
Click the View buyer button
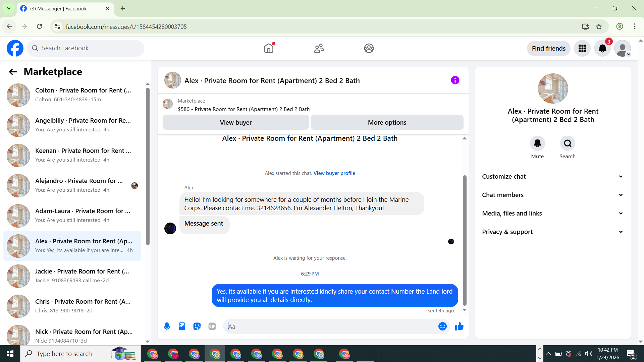click(x=235, y=123)
